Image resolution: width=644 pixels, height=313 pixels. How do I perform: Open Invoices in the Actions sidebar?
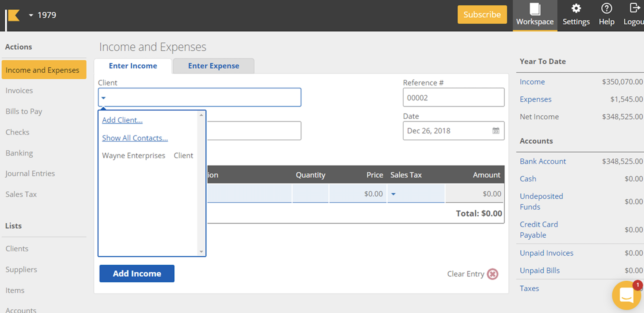[19, 90]
